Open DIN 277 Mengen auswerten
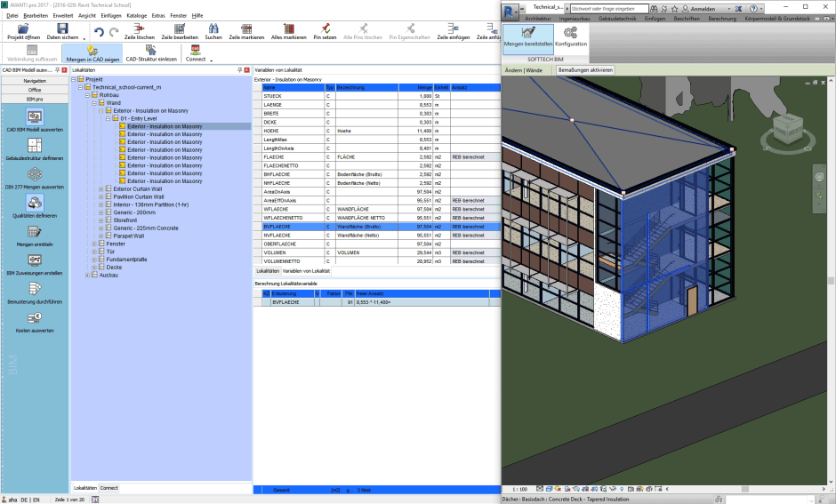Viewport: 836px width, 504px height. click(35, 178)
